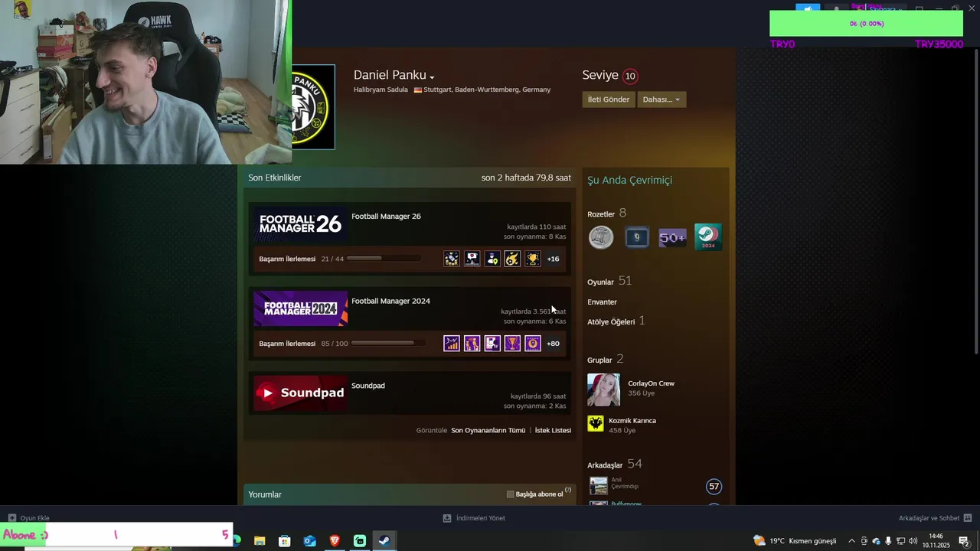
Task: Select second achievement icon in Football Manager 2024 row
Action: pos(472,344)
